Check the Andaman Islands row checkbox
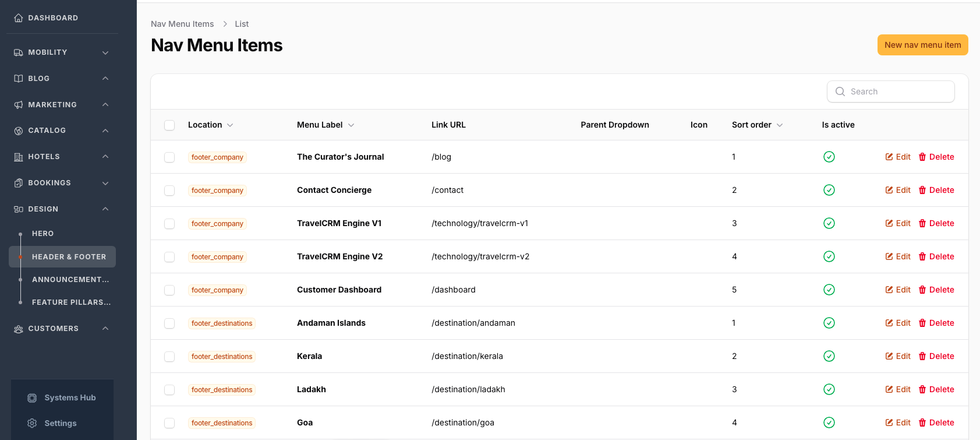Screen dimensions: 980x440 (169, 323)
